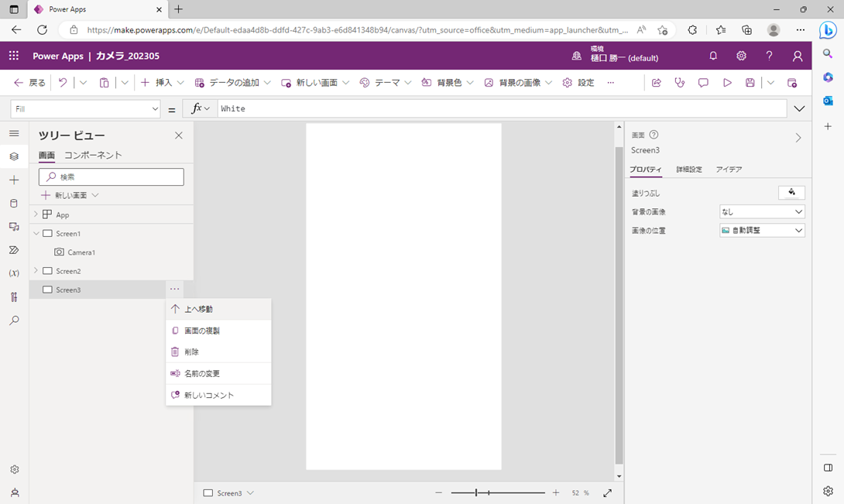844x504 pixels.
Task: Open the 塗りつぶし fill color picker
Action: (791, 192)
